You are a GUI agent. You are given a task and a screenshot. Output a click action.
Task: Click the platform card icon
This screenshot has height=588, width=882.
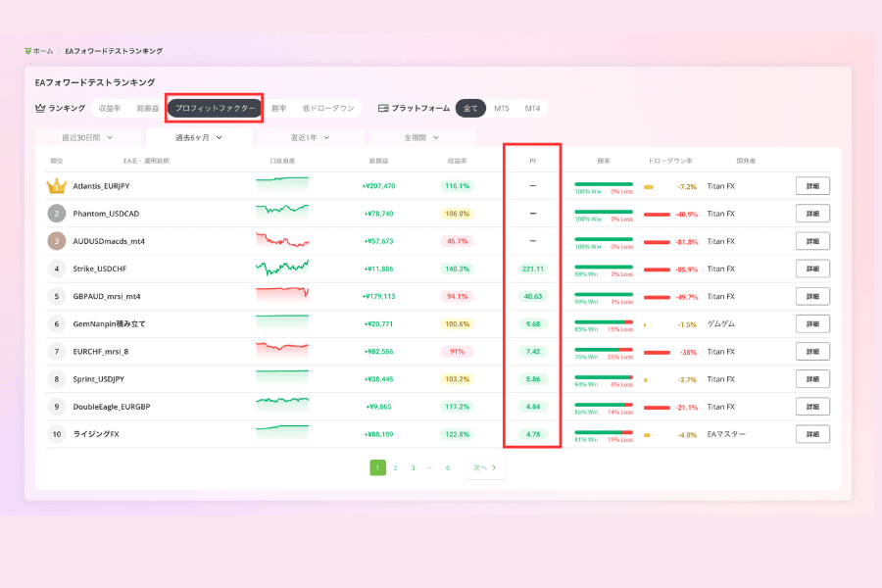(x=383, y=108)
